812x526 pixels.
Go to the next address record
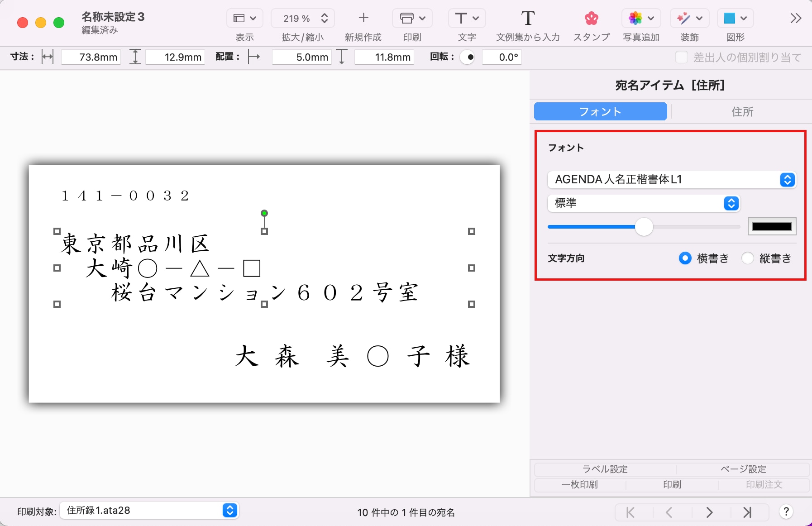point(709,512)
